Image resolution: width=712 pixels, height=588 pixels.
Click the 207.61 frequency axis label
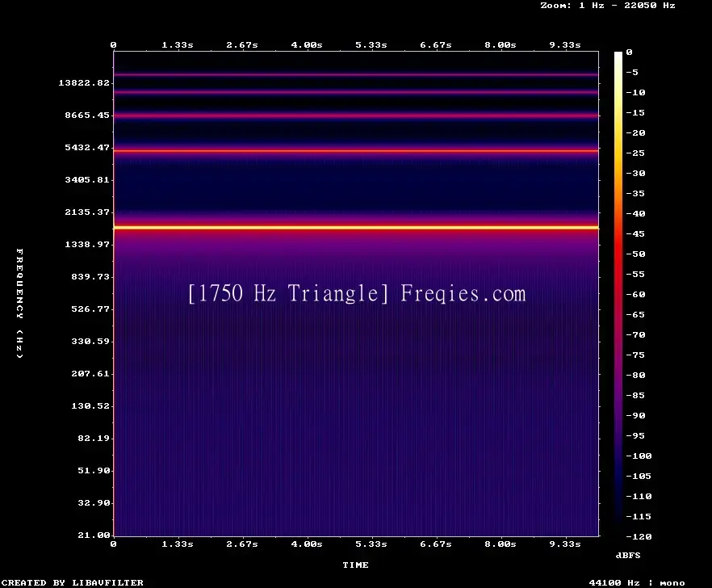(x=90, y=373)
